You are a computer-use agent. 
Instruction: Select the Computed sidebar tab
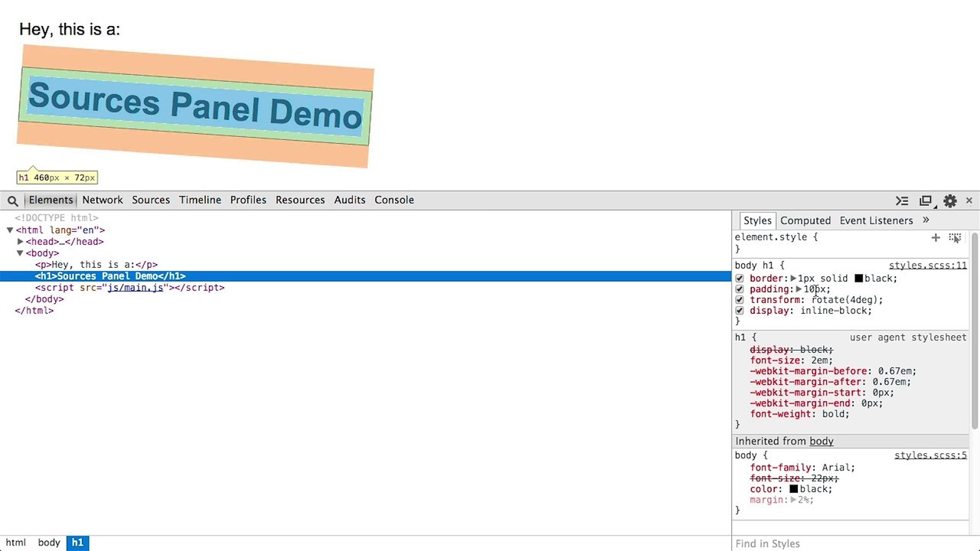(805, 220)
